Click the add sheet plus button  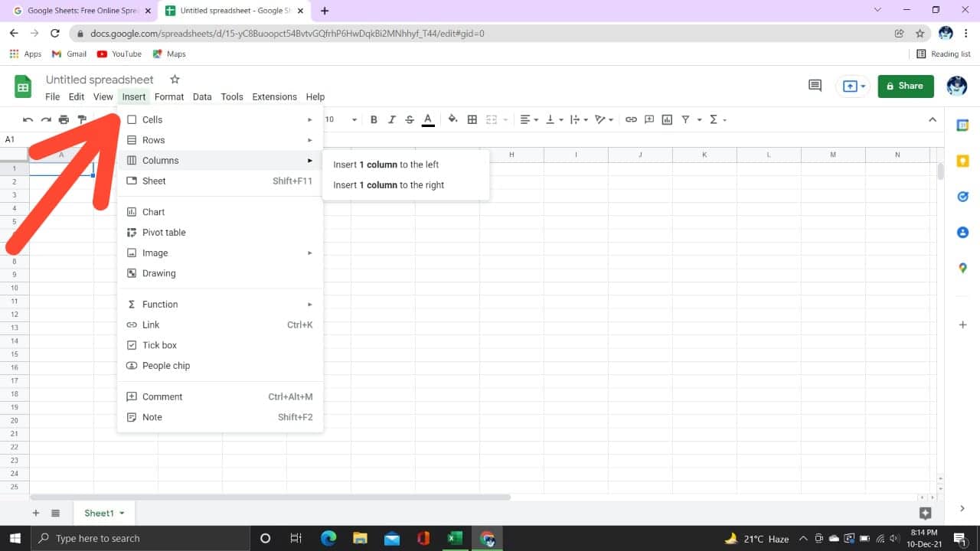35,513
